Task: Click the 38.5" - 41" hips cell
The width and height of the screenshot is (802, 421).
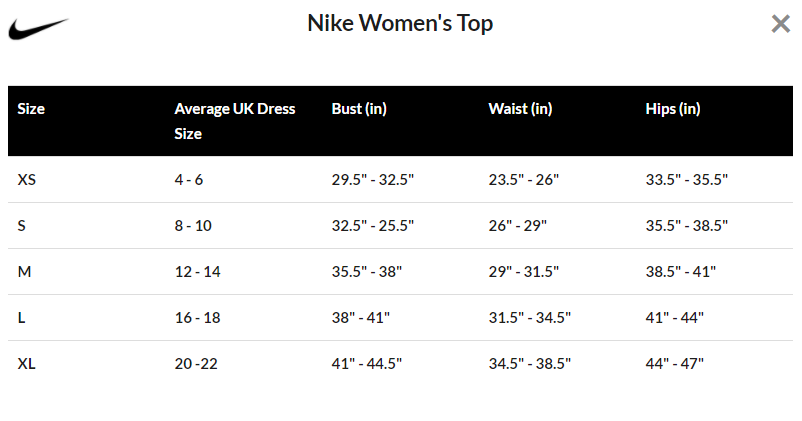Action: click(681, 272)
